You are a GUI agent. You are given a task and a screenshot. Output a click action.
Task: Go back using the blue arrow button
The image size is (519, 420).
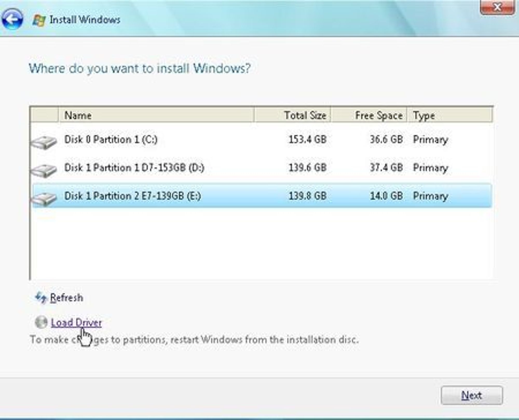(x=12, y=19)
